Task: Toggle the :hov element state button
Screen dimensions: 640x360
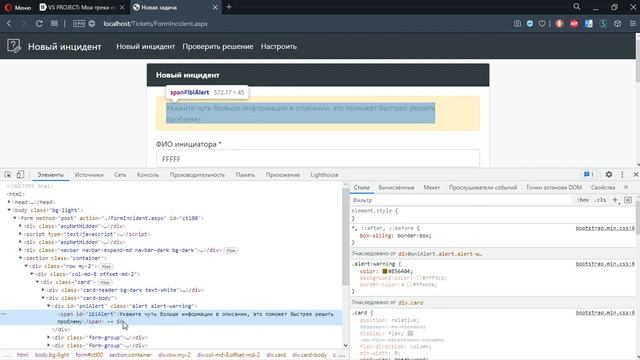Action: [x=583, y=200]
